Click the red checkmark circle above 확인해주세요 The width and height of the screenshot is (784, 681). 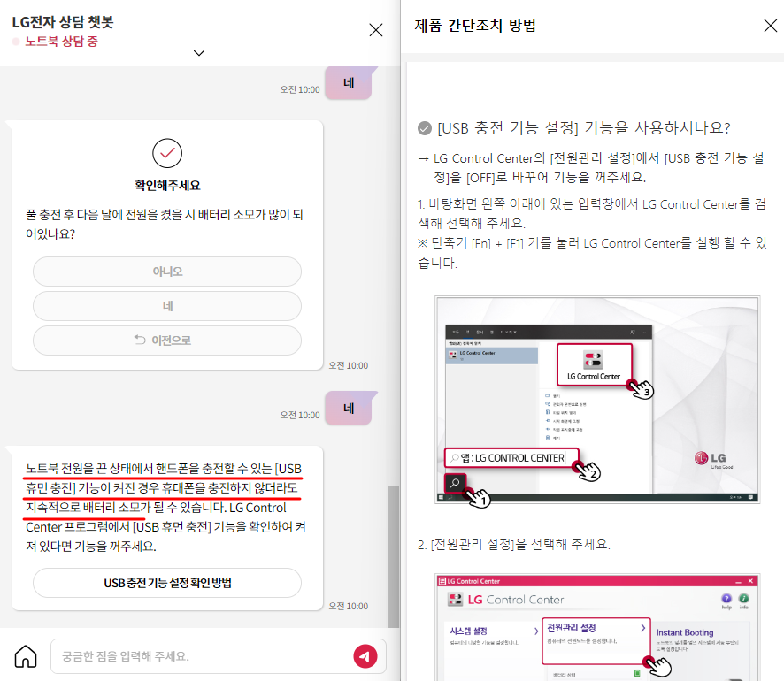point(167,153)
